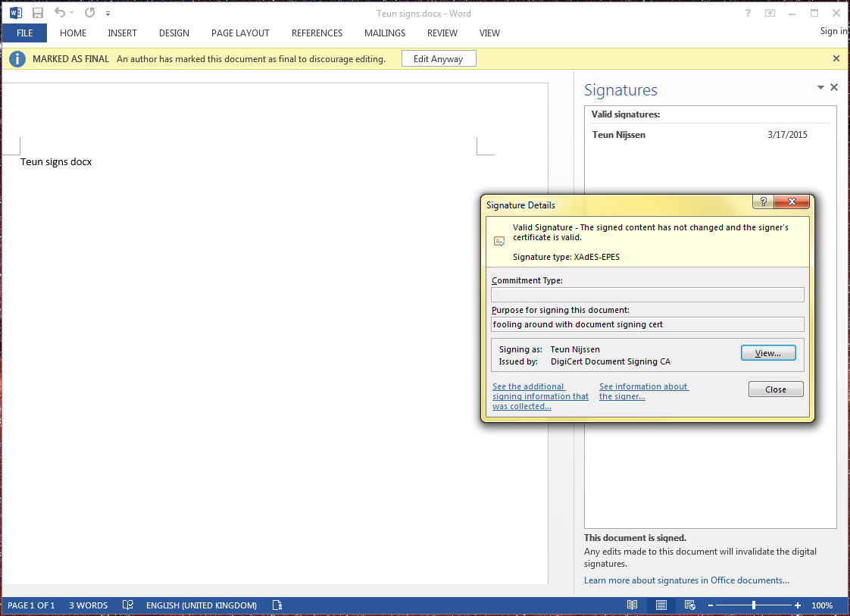Click the Save icon in Quick Access Toolbar
The image size is (850, 616).
coord(38,13)
